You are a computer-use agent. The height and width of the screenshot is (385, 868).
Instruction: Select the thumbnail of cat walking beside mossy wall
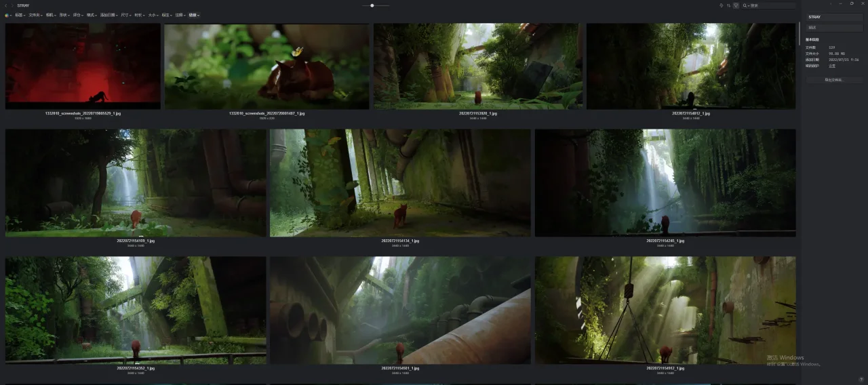400,183
